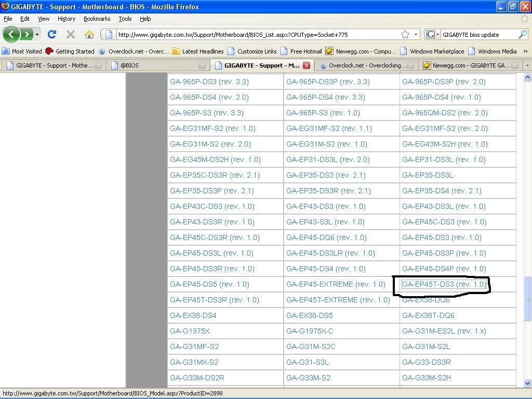Open GA-EG31MF-S2 (rev. 1.1) link
This screenshot has width=532, height=399.
coord(329,129)
